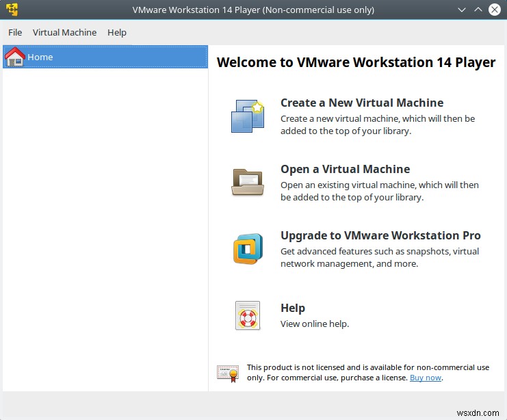The width and height of the screenshot is (507, 420).
Task: Click 'Welcome to VMware Workstation 14 Player' title
Action: (356, 62)
